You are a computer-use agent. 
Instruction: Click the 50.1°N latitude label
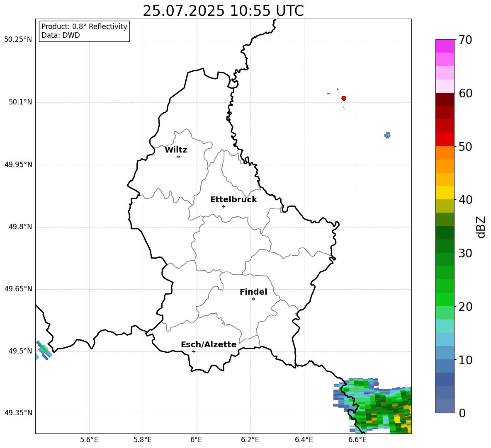tap(20, 102)
